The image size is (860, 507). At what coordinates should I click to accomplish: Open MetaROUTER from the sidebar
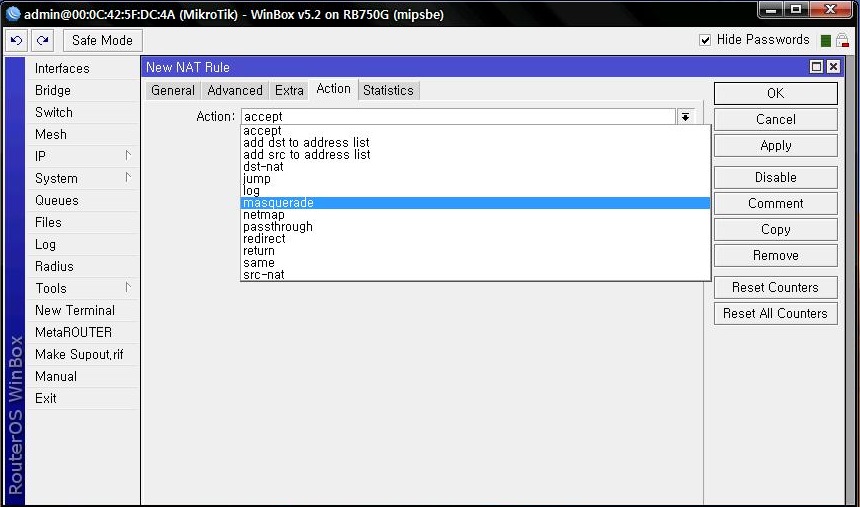pos(83,332)
